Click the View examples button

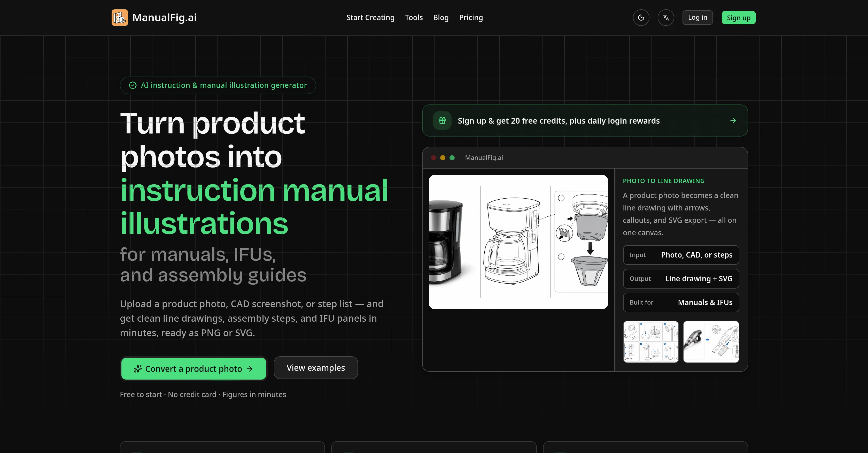coord(316,368)
